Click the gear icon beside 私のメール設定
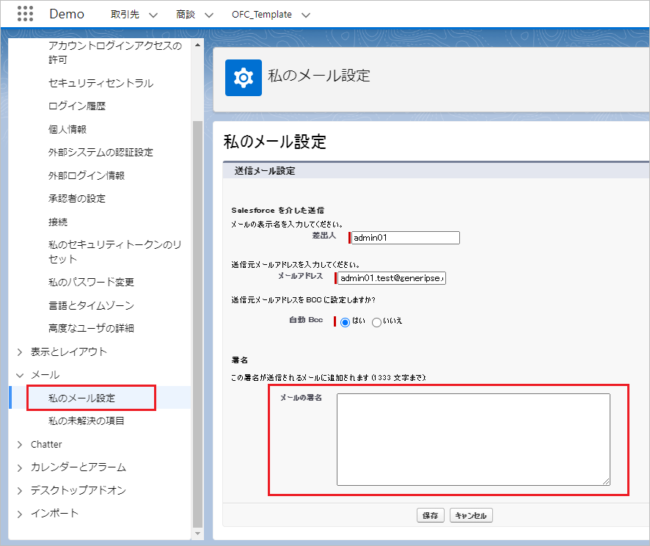Image resolution: width=650 pixels, height=546 pixels. pyautogui.click(x=243, y=78)
